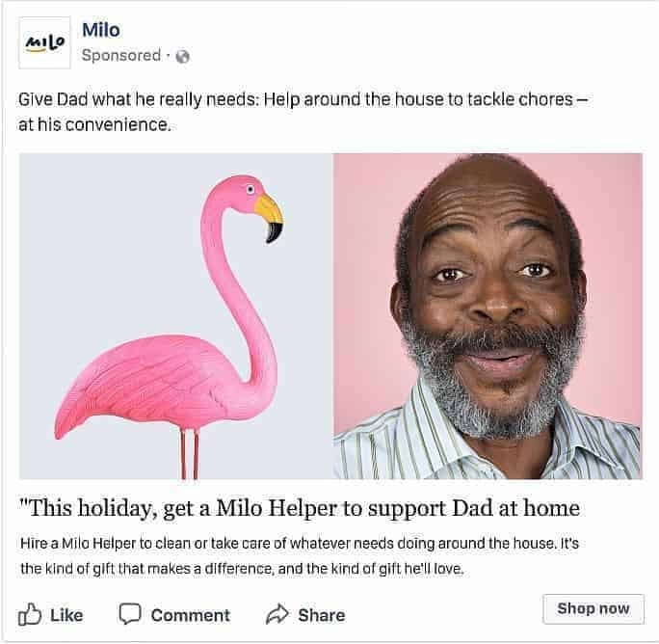The width and height of the screenshot is (659, 644).
Task: Click the Sponsored label
Action: tap(121, 55)
